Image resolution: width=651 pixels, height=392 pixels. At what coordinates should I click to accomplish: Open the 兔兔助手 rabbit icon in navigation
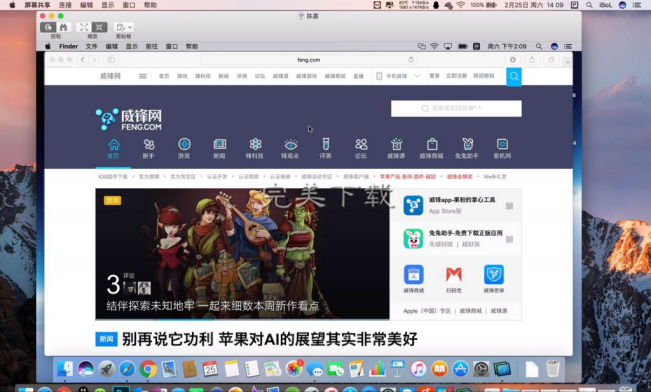(x=467, y=149)
